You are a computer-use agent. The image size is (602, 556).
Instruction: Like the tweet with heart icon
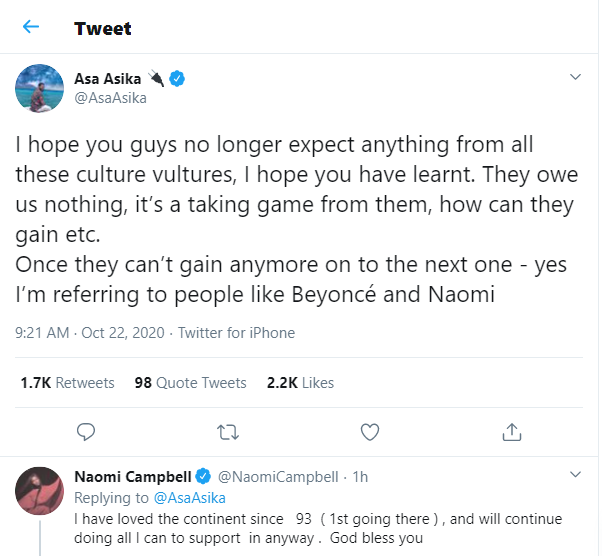tap(370, 432)
